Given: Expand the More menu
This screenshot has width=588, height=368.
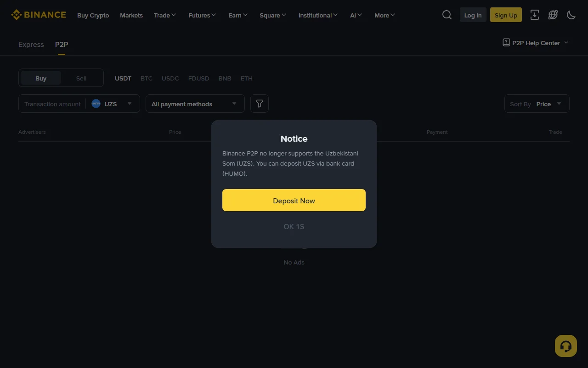Looking at the screenshot, I should coord(385,15).
